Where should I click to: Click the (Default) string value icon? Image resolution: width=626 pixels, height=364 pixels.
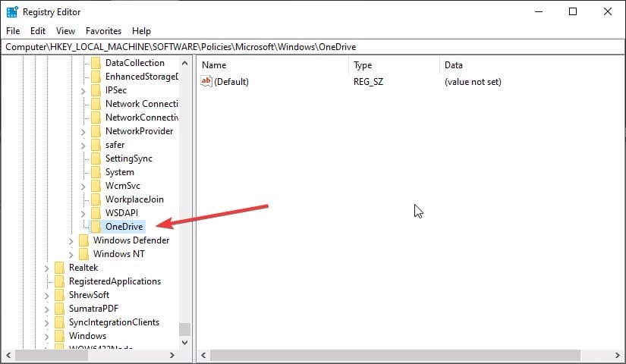click(x=206, y=81)
